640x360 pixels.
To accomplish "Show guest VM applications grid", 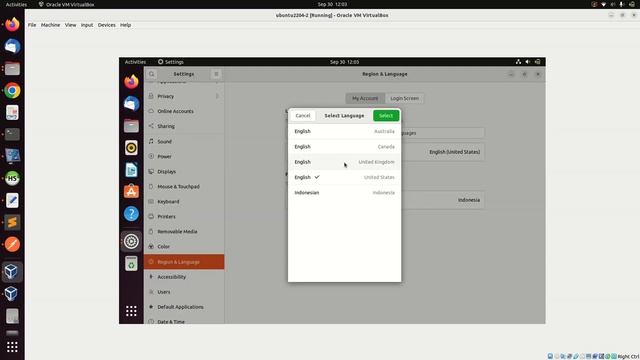I will coord(131,311).
